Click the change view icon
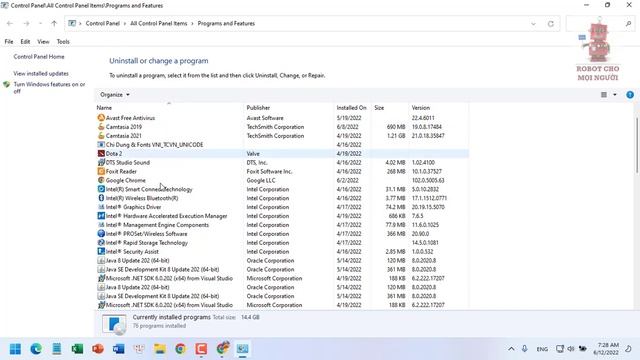Screen dimensions: 640x360 pyautogui.click(x=604, y=95)
